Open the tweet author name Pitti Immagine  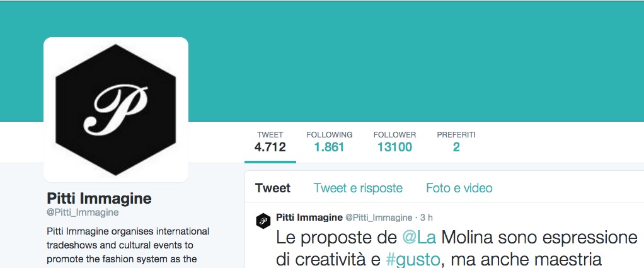tap(309, 217)
